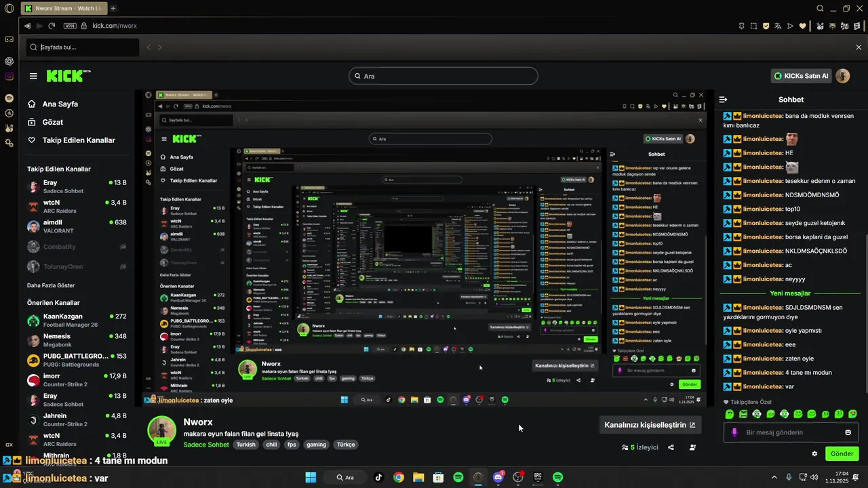Open the snapshot capture tool icon

[753, 26]
